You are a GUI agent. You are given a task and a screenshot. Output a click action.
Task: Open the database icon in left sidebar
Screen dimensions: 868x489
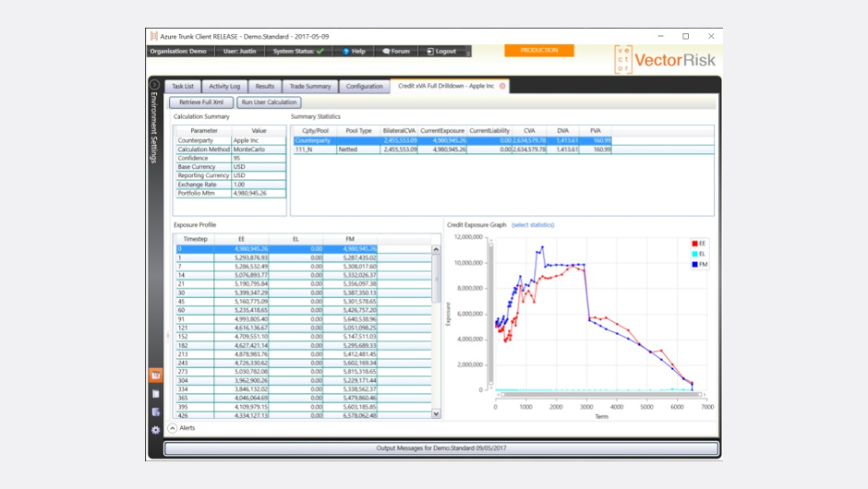[x=155, y=412]
